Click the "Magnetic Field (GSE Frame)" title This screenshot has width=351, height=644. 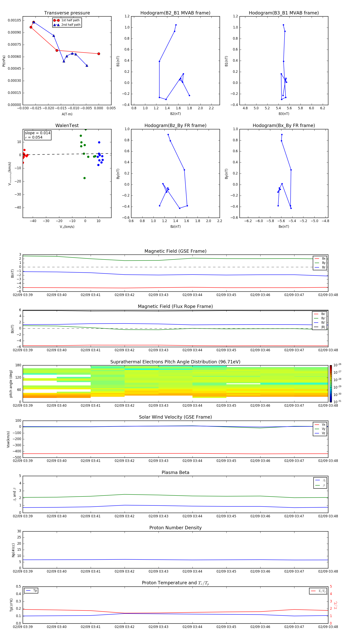click(x=175, y=251)
